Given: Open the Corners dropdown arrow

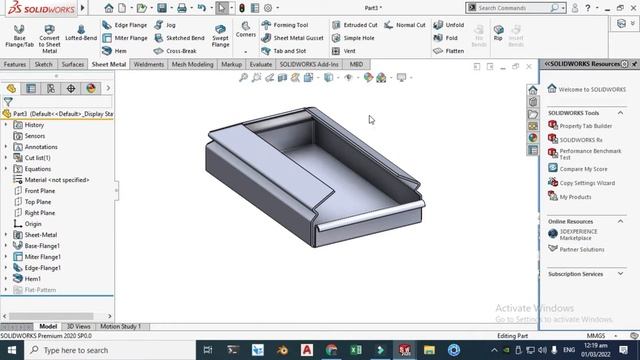Looking at the screenshot, I should pyautogui.click(x=246, y=52).
